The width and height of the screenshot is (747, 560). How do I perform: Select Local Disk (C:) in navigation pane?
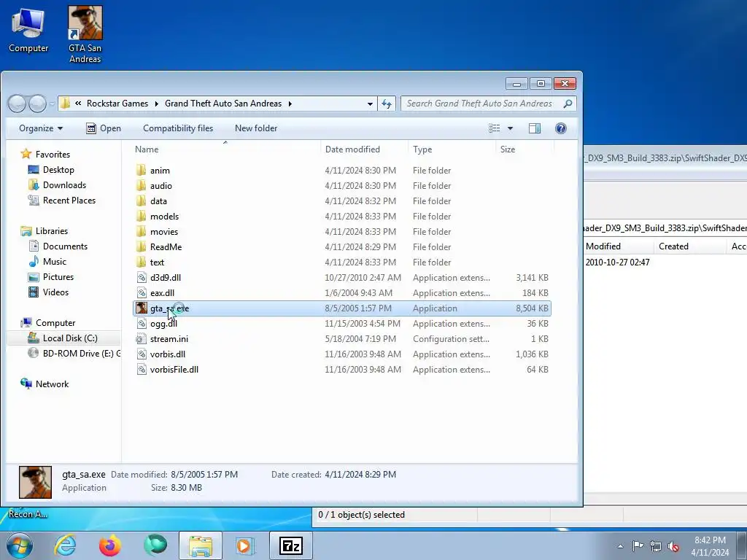[x=64, y=338]
